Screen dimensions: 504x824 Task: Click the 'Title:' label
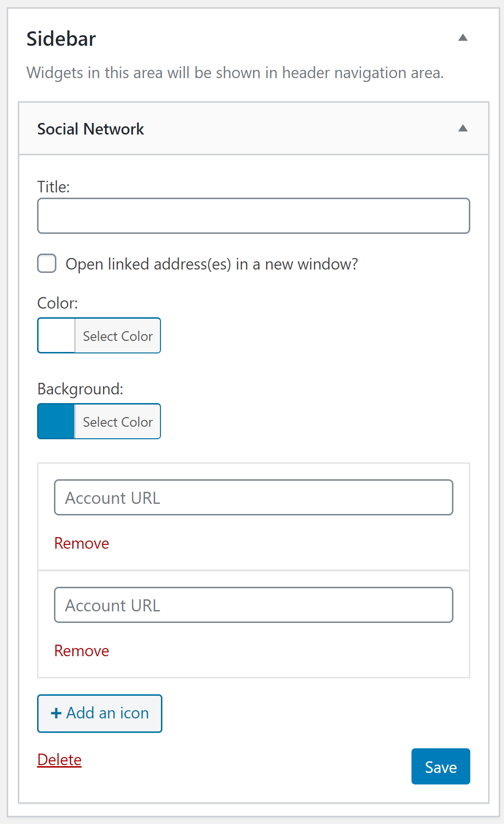[x=53, y=187]
